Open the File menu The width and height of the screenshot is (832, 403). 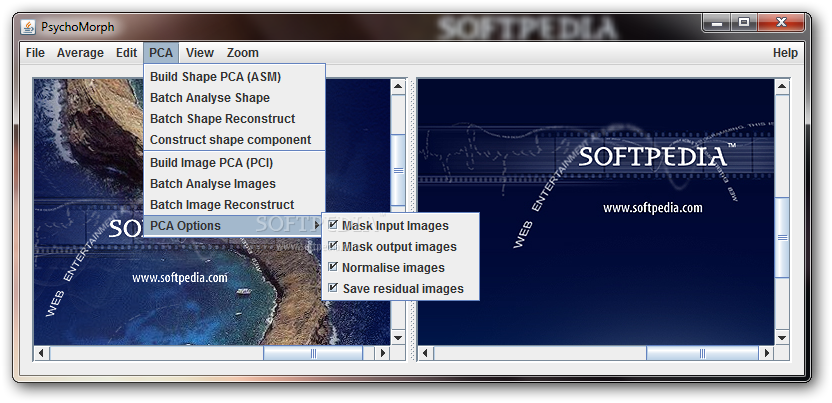(x=35, y=53)
